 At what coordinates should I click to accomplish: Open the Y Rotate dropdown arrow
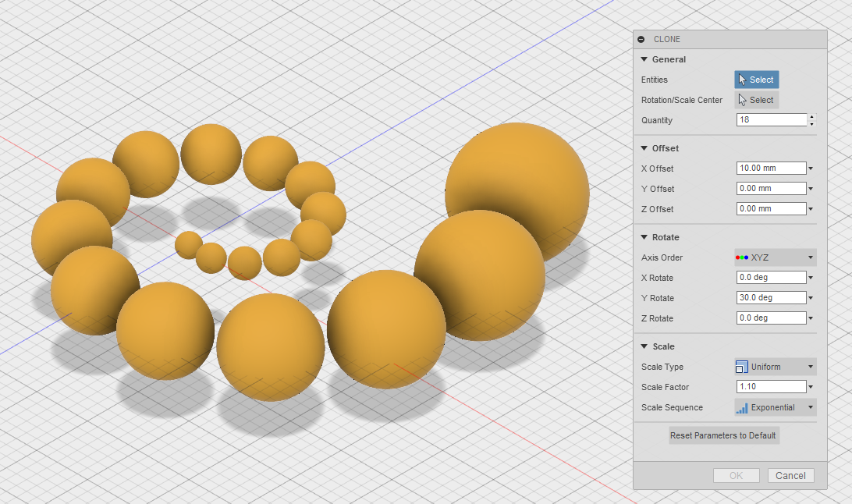pos(811,298)
